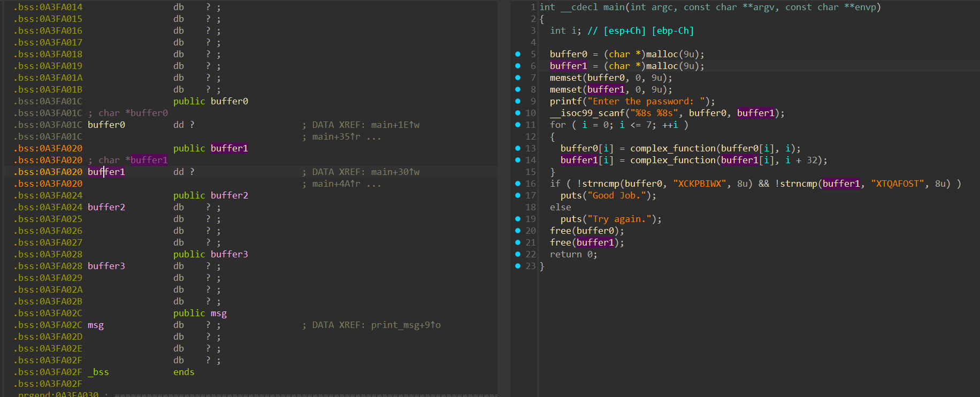This screenshot has width=980, height=397.
Task: Toggle breakpoint dot on pseudocode line 10
Action: (x=518, y=113)
